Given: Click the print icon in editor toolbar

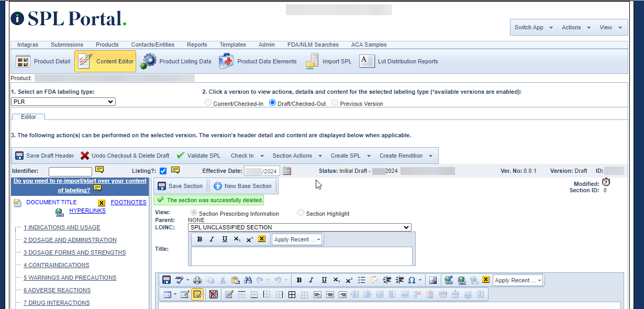Looking at the screenshot, I should tap(197, 280).
